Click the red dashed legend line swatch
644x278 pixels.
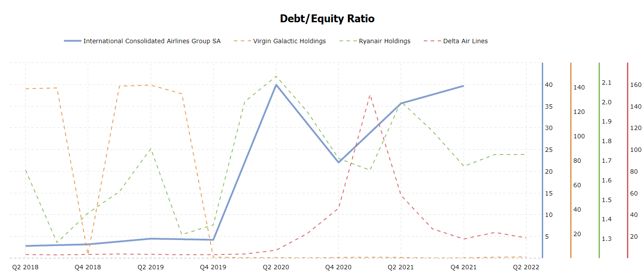[432, 41]
